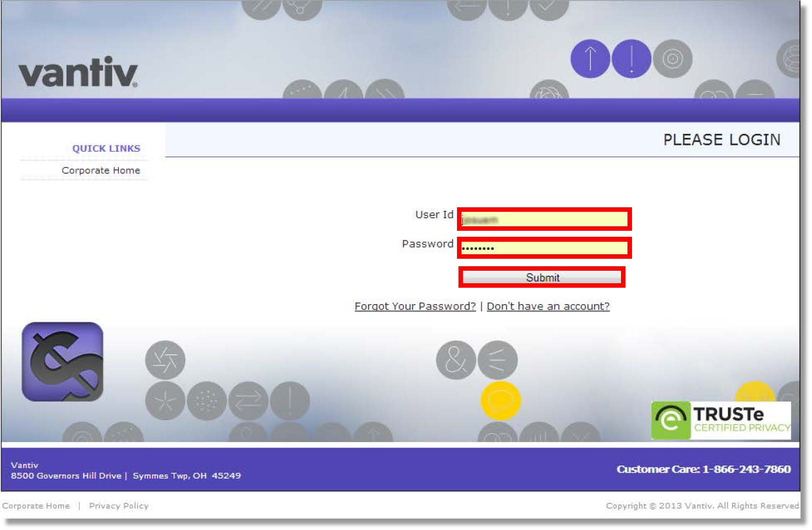Click the star circle icon near the bottom

coord(164,400)
